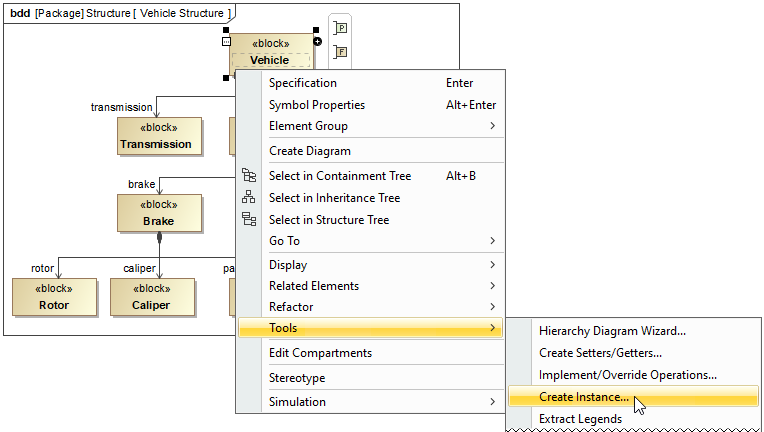This screenshot has height=432, width=764.
Task: Select the Brake block
Action: tap(159, 213)
